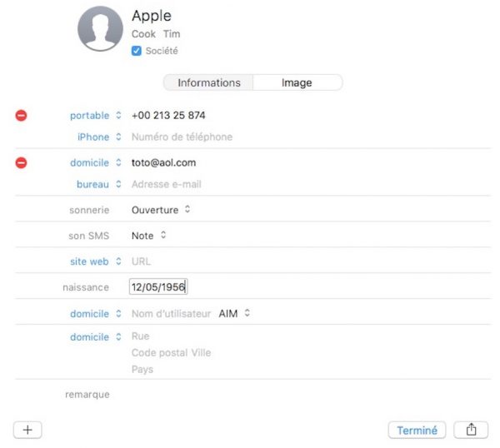This screenshot has width=500, height=448.
Task: Click the Rue address field
Action: [140, 337]
